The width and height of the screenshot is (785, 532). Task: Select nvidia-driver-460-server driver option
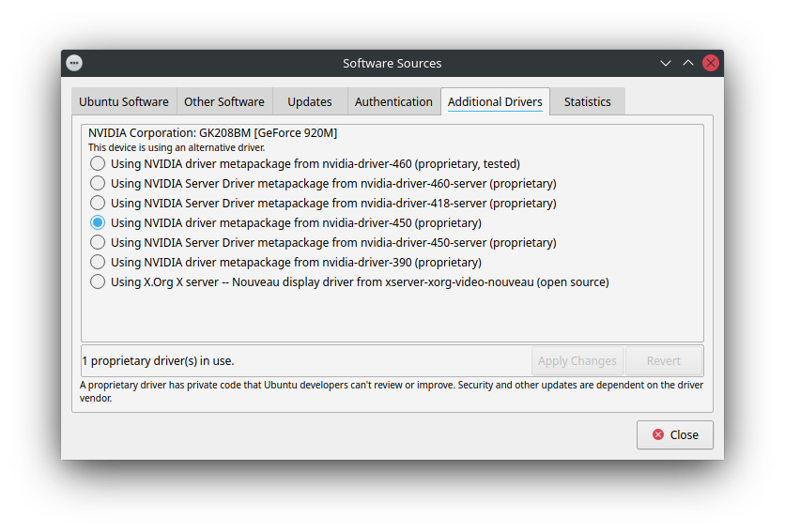coord(98,183)
